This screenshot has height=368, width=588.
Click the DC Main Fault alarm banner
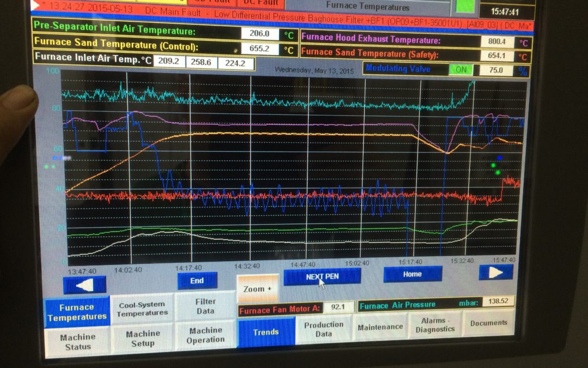point(281,16)
